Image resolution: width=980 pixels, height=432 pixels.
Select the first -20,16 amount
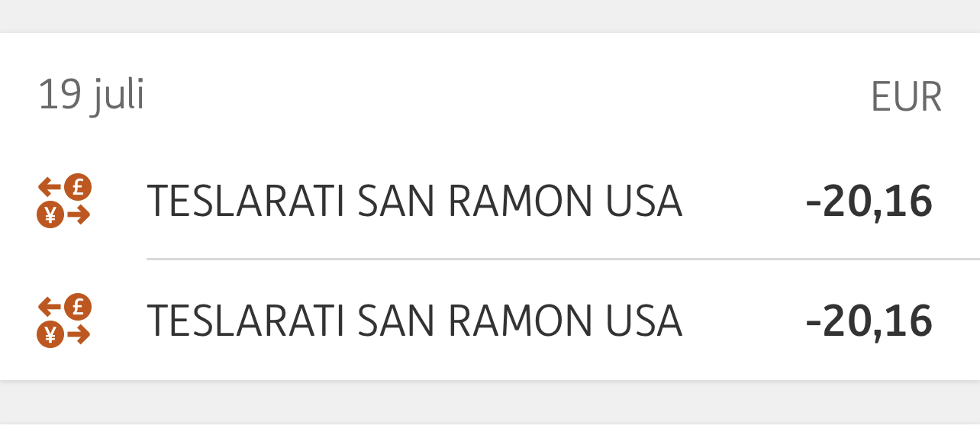coord(869,201)
